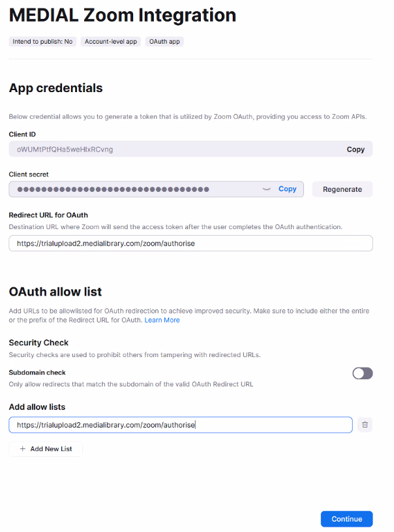Click the MEDIAL Zoom Integration title
The width and height of the screenshot is (394, 532).
[123, 15]
